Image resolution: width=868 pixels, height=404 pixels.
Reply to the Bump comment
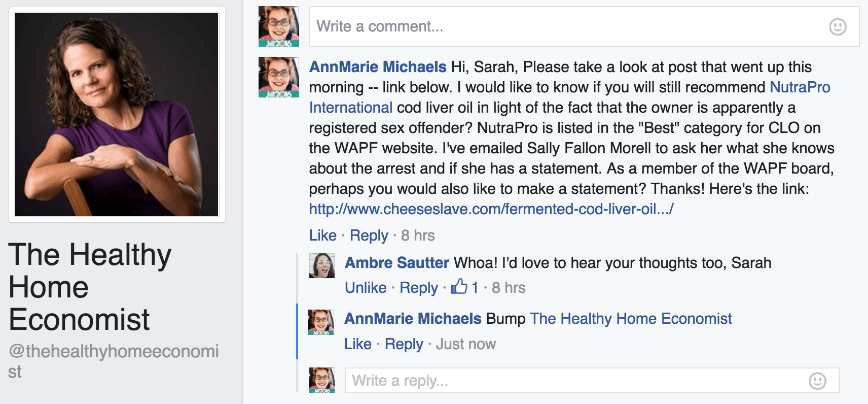(x=404, y=344)
